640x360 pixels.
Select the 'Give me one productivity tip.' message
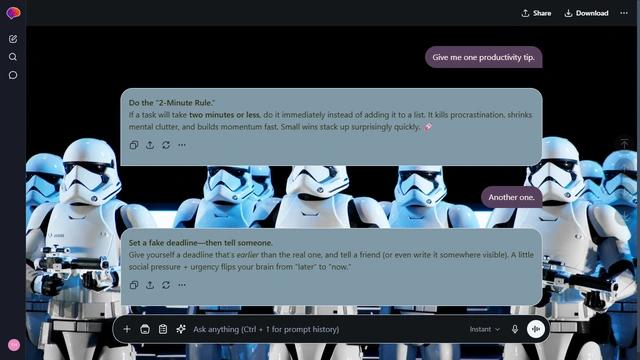484,57
